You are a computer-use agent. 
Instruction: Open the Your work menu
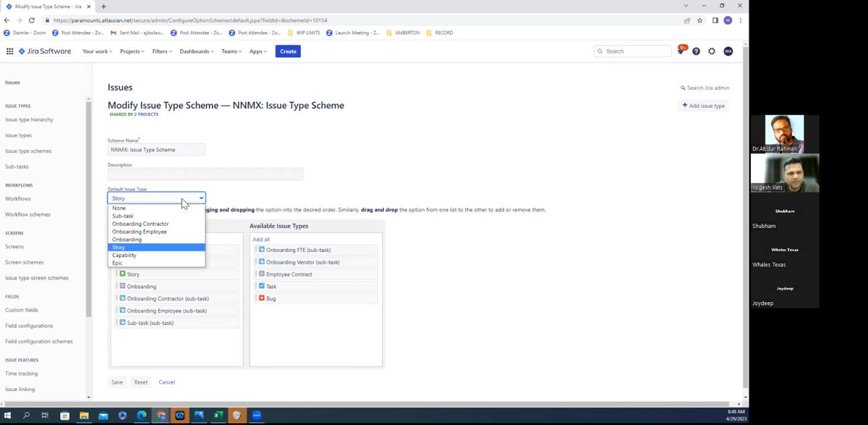[97, 51]
